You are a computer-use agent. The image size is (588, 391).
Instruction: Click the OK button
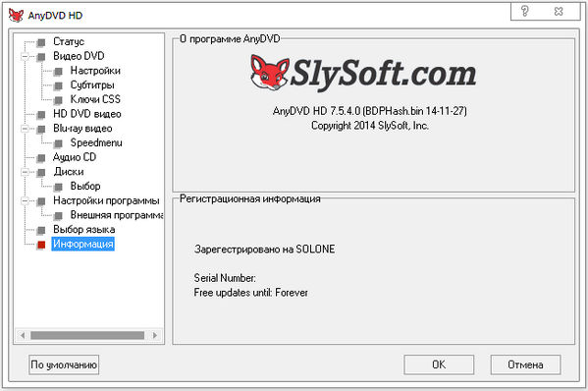coord(439,364)
